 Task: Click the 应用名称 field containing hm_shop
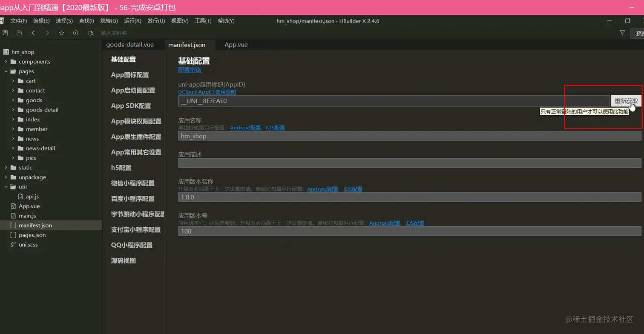[410, 136]
